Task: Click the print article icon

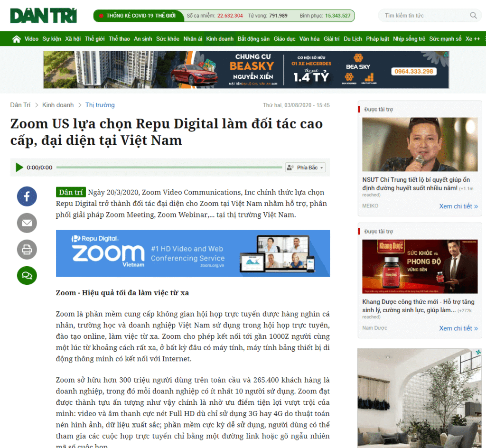Action: (27, 249)
